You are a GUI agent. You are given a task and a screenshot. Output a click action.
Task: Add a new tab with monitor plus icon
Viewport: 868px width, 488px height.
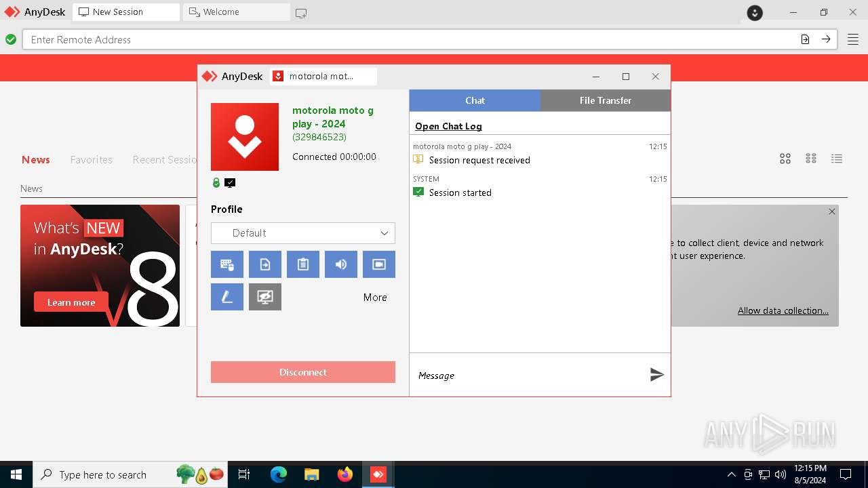tap(301, 13)
